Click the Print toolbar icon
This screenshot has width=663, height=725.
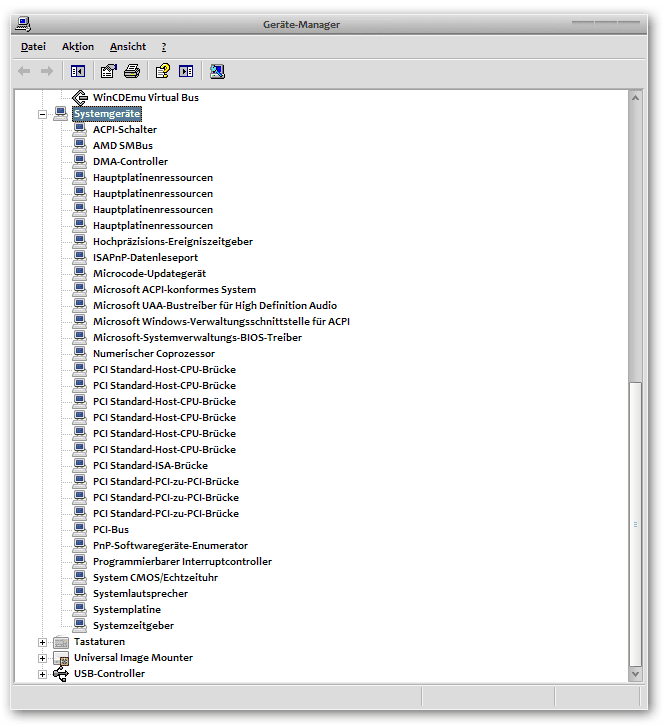[x=132, y=71]
